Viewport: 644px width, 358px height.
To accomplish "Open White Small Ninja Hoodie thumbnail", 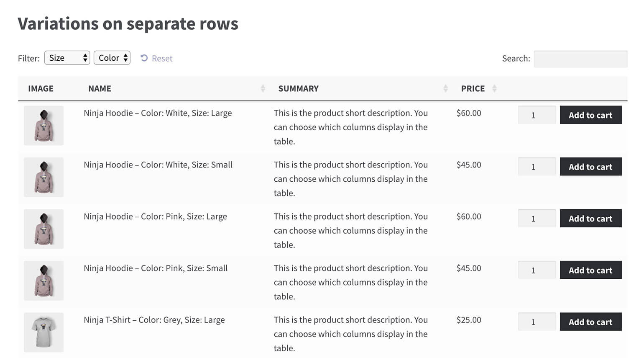I will (44, 177).
